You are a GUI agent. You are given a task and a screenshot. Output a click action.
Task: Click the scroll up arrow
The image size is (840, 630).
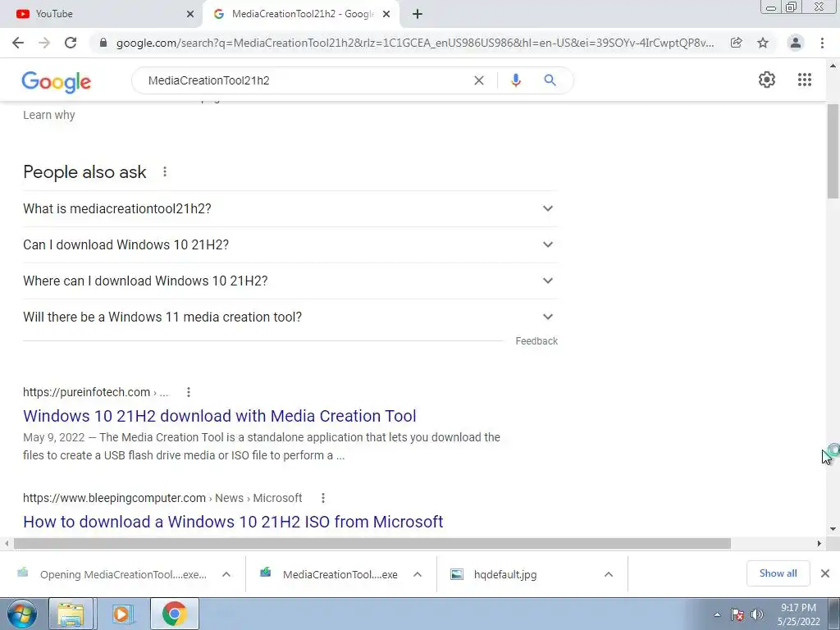coord(833,66)
